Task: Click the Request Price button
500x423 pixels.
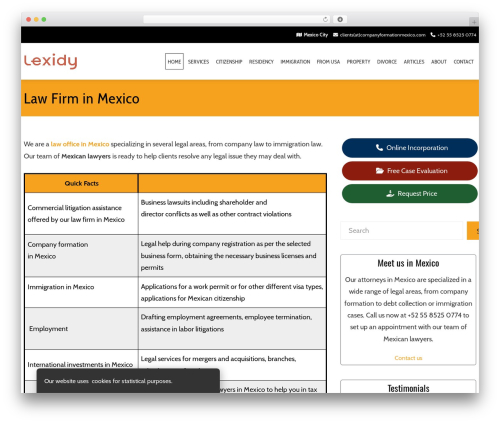Action: pos(410,194)
